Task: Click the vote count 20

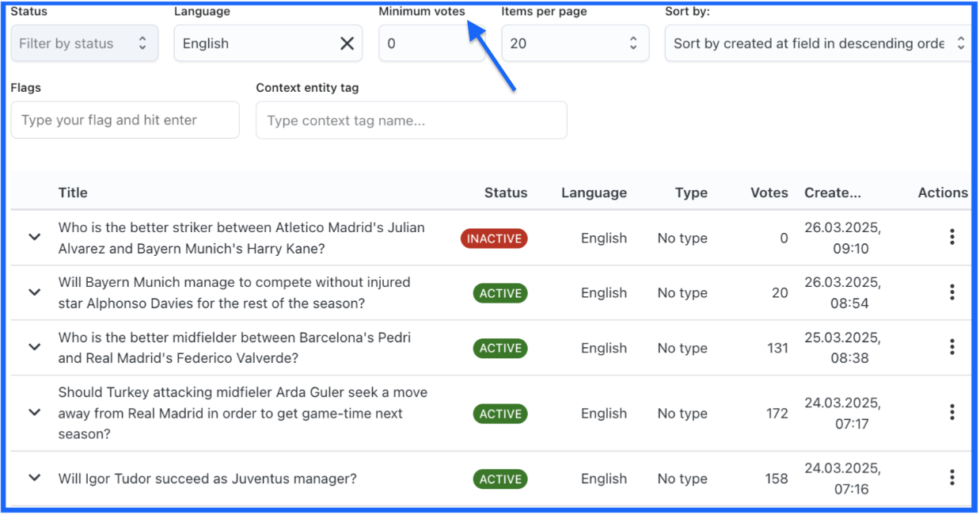Action: 781,293
